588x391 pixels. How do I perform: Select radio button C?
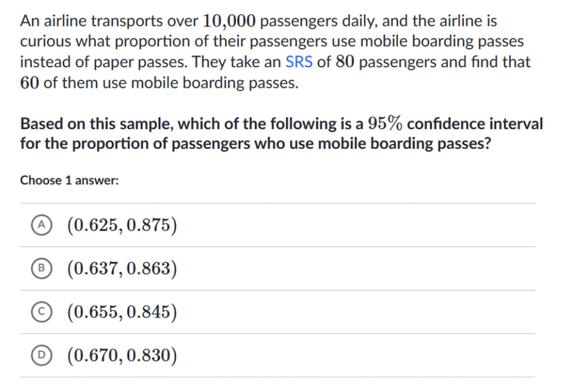tap(42, 312)
